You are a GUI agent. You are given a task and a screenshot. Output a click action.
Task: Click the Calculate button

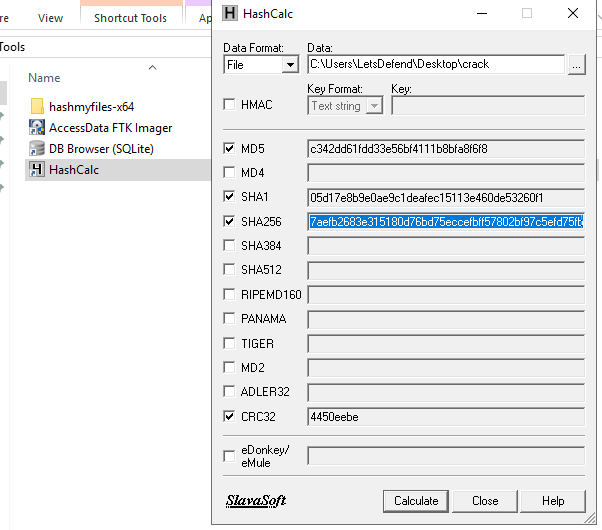[x=416, y=501]
